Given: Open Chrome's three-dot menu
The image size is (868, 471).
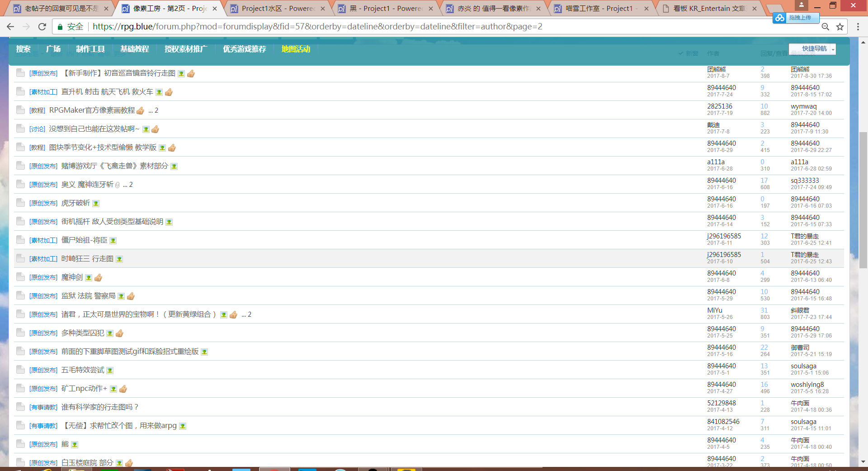Looking at the screenshot, I should (858, 27).
